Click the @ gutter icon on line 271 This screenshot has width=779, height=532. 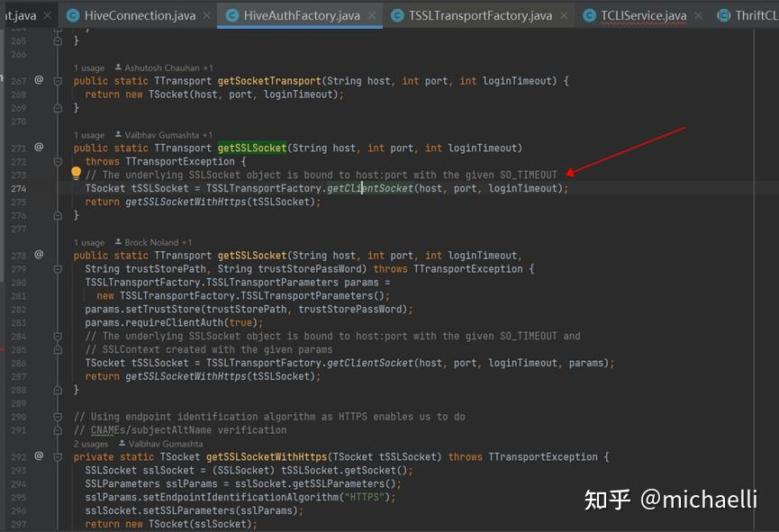point(39,147)
